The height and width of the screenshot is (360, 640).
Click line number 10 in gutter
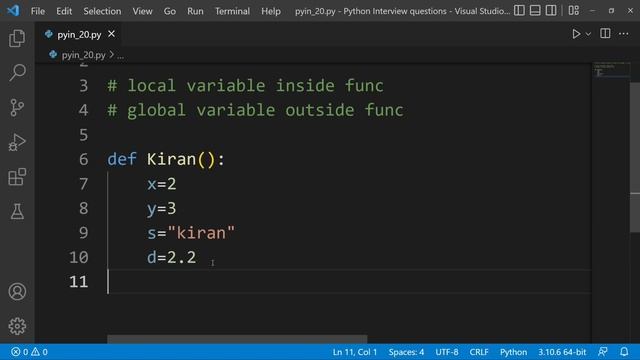point(79,258)
